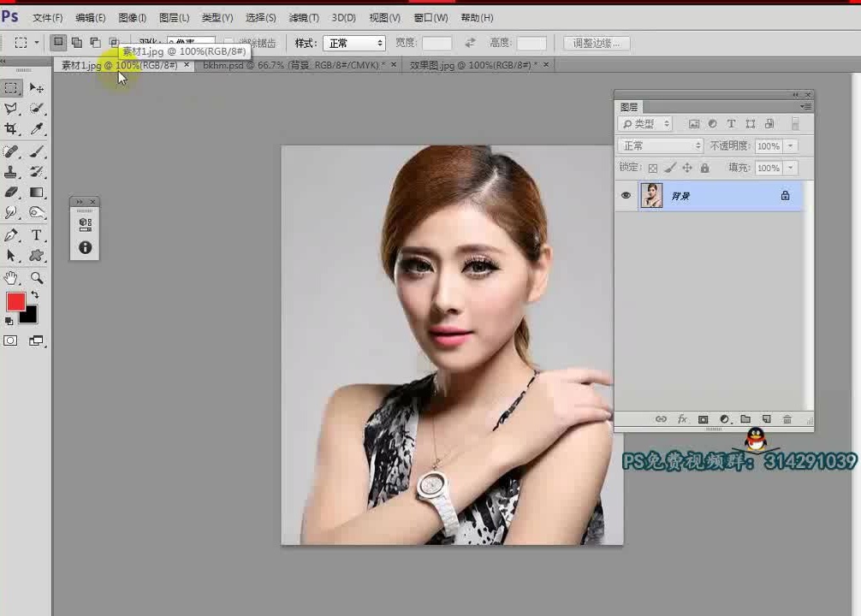
Task: Select the Spot Healing Brush tool
Action: click(11, 151)
